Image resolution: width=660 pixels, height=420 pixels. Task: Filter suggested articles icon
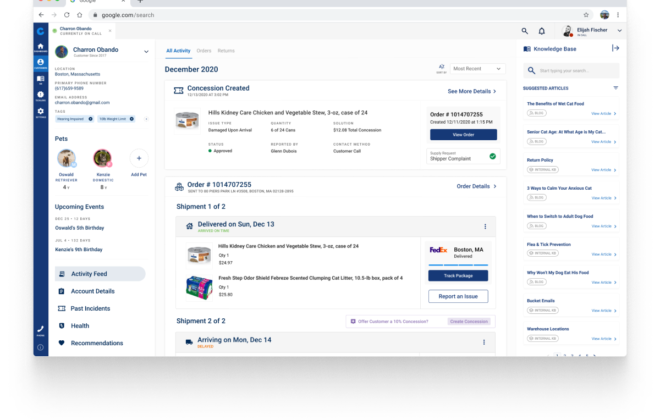click(615, 88)
